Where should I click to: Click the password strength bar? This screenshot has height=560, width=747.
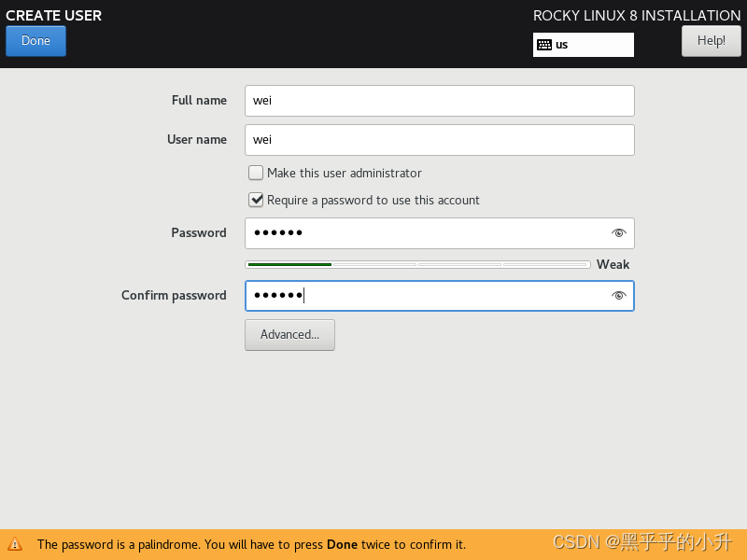(x=417, y=264)
